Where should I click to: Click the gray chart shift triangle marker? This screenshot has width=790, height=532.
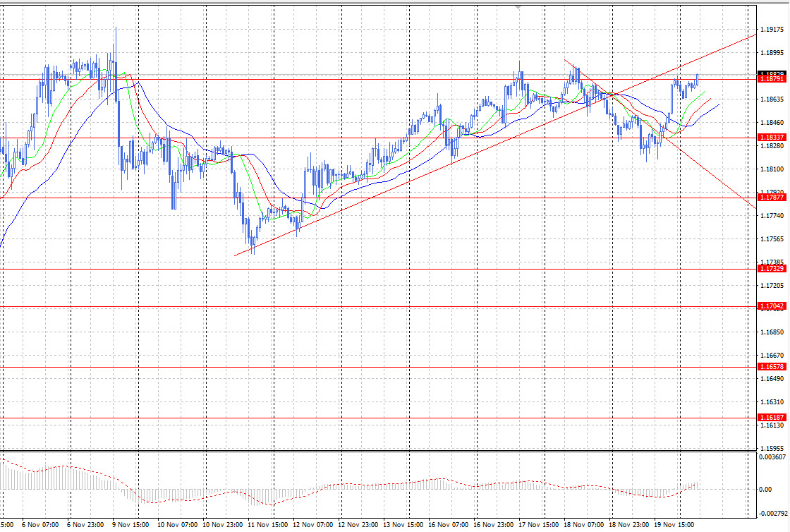coord(518,8)
